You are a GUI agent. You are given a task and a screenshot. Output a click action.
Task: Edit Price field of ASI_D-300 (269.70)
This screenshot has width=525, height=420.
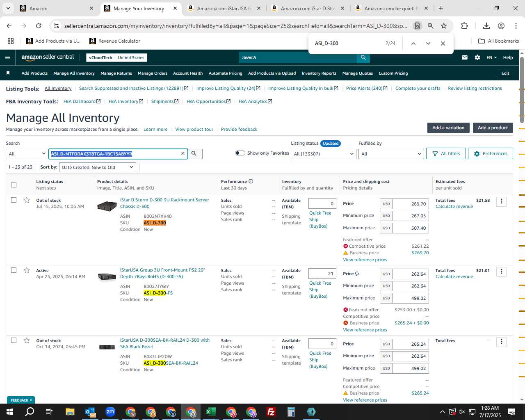coord(411,204)
